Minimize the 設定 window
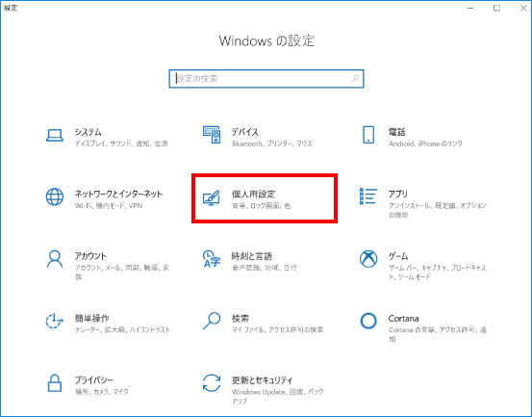The image size is (532, 417). [470, 8]
